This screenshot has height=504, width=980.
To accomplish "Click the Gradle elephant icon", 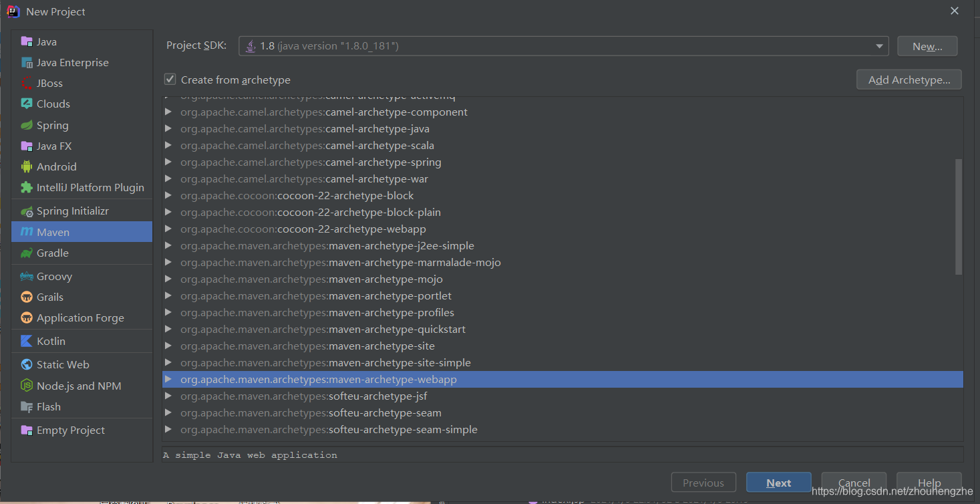I will point(27,253).
